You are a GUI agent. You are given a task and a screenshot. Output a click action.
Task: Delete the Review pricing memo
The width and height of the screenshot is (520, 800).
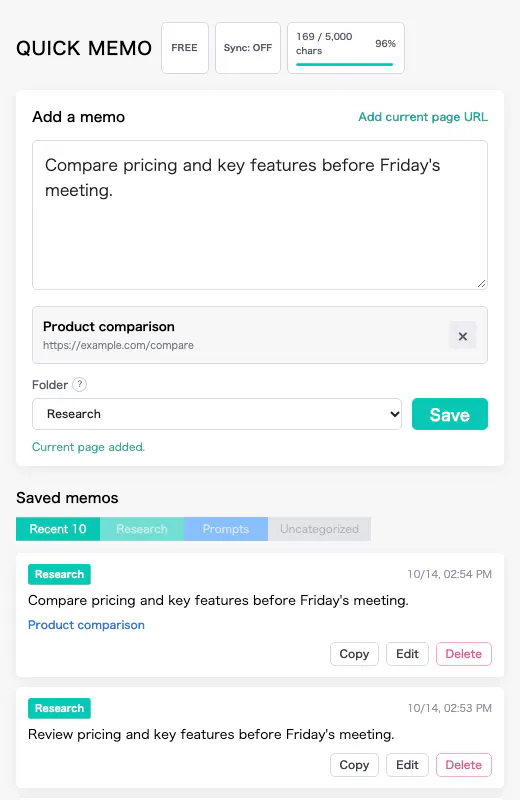(x=463, y=765)
